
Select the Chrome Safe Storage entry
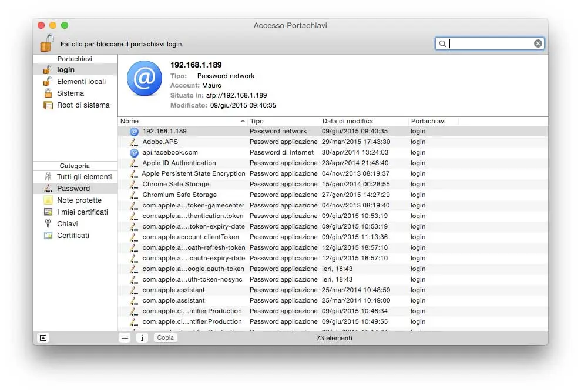coord(175,184)
